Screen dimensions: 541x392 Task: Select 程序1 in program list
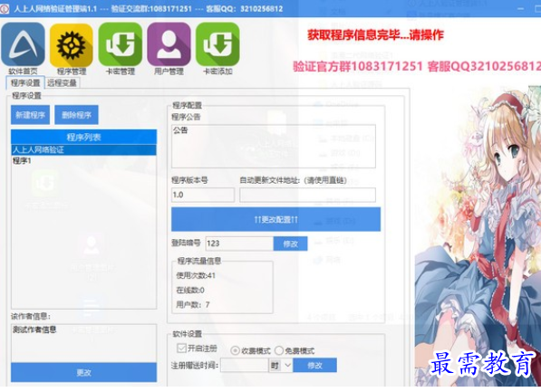tap(84, 160)
